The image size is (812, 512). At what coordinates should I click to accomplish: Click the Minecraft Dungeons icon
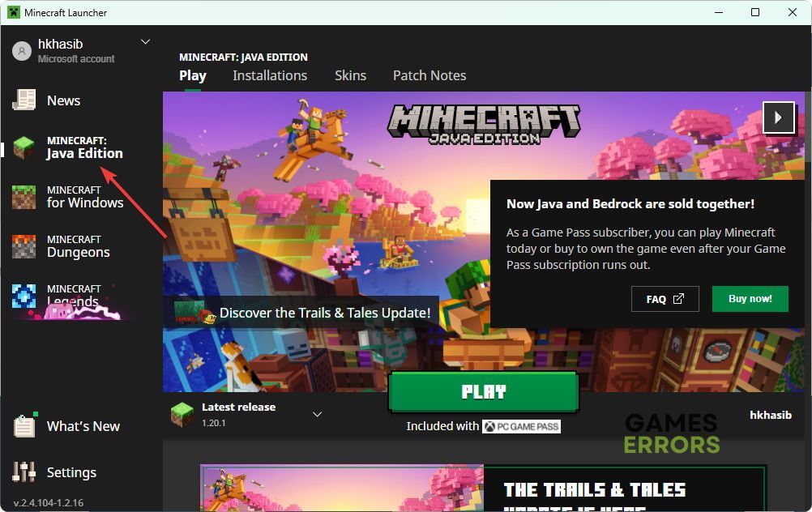24,246
